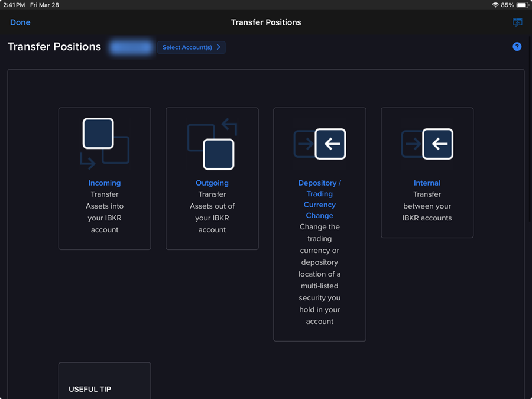This screenshot has width=532, height=399.
Task: Click the blurred account number
Action: [x=131, y=47]
